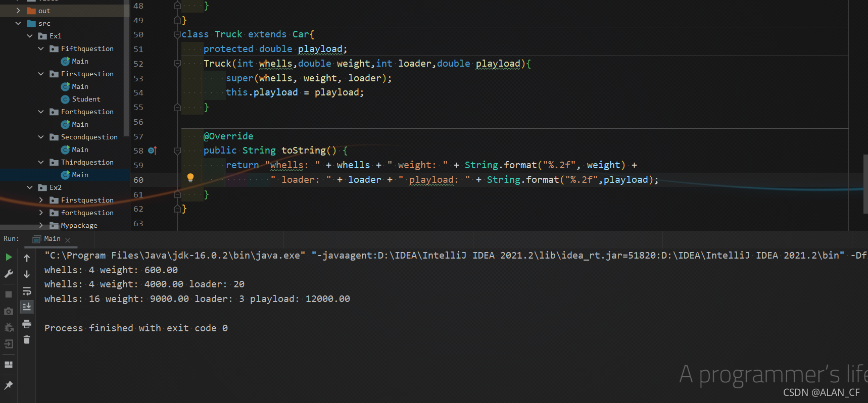This screenshot has height=403, width=868.
Task: Collapse the Secondquestion package
Action: click(x=41, y=137)
